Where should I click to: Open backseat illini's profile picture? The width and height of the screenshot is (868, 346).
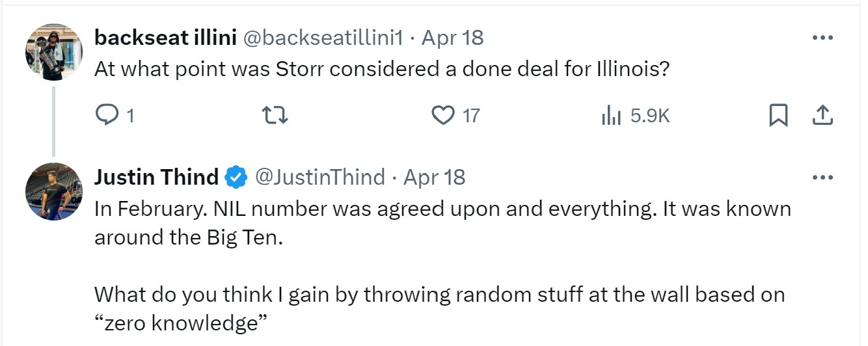pos(54,52)
